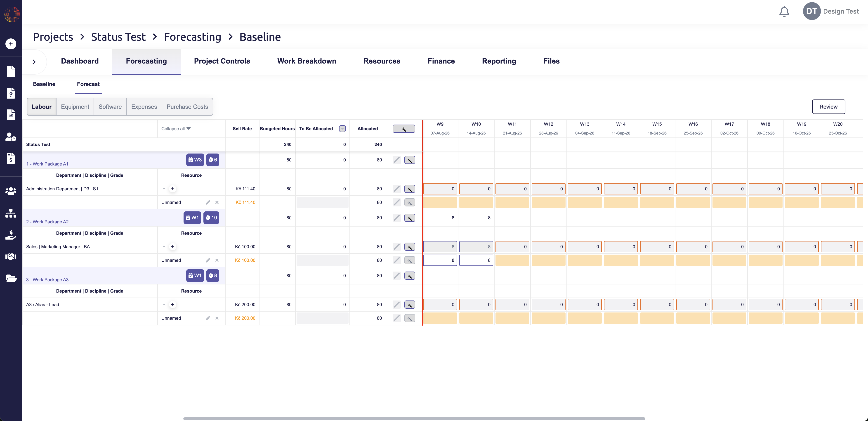Go to Status Test breadcrumb link
The height and width of the screenshot is (421, 868).
(x=118, y=37)
